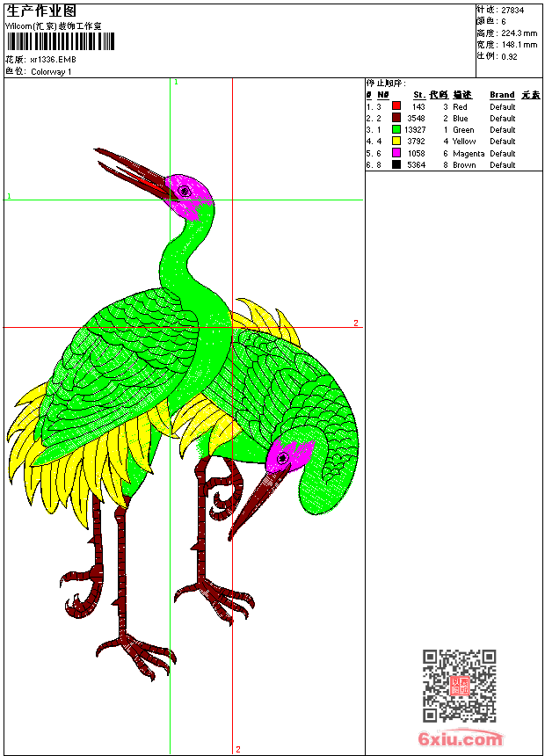
Task: Click stitch count 1058 in Magenta row
Action: point(417,154)
